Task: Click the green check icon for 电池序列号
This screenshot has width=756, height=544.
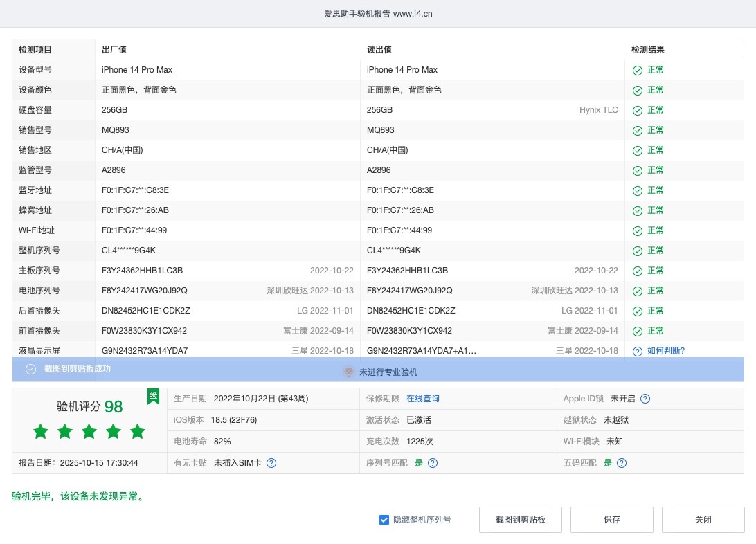Action: [x=638, y=291]
